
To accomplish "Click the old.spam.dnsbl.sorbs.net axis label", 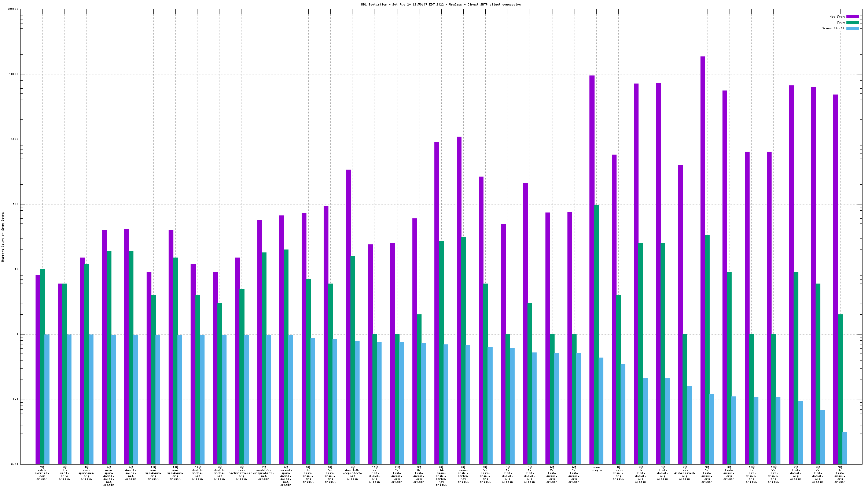I will (x=441, y=476).
